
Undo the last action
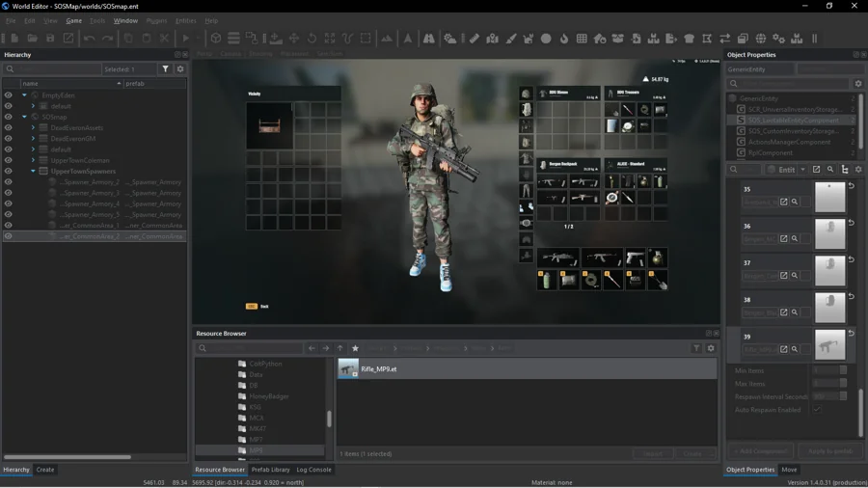pos(89,39)
